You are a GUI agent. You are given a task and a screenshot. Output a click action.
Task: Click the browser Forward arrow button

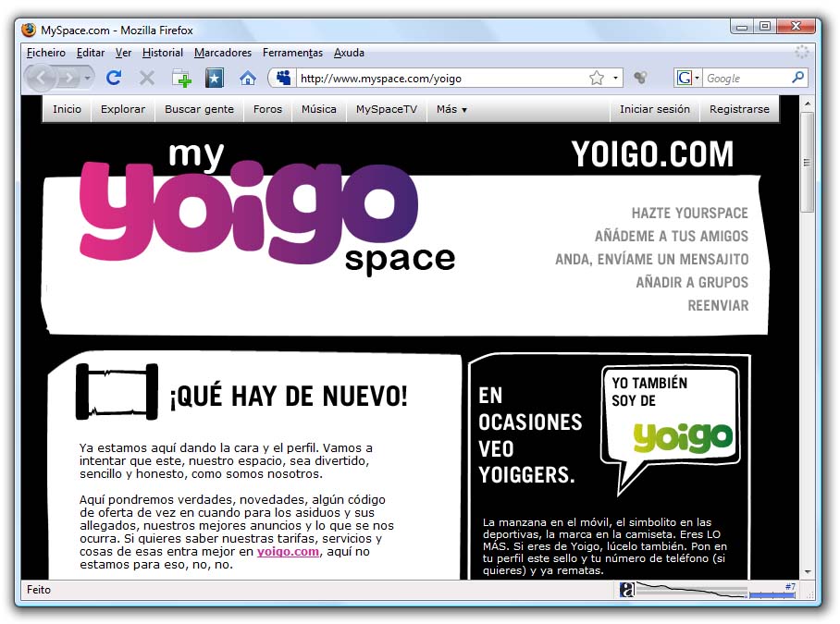point(68,79)
